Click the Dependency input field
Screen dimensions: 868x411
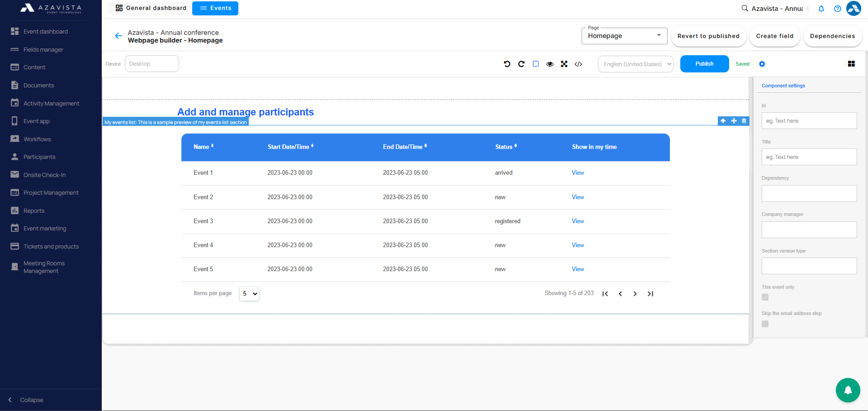809,194
